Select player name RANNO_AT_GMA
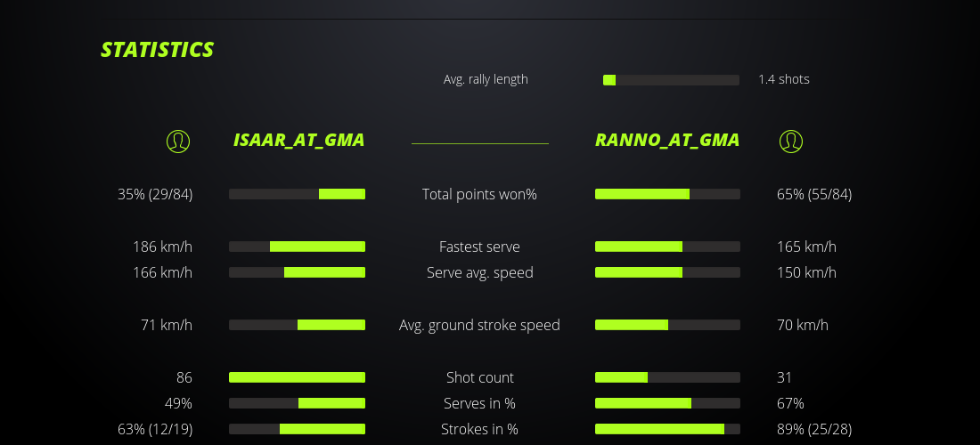Viewport: 980px width, 445px height. (x=667, y=141)
